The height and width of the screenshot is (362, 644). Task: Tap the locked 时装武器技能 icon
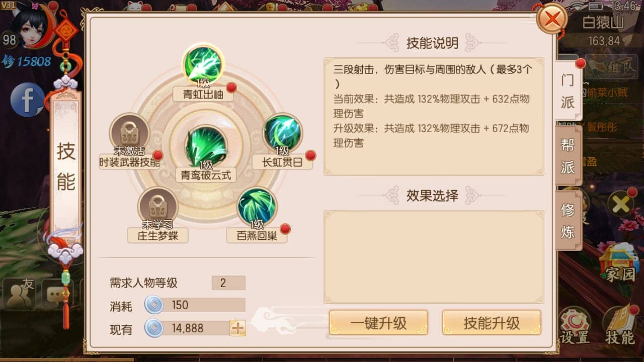[129, 133]
